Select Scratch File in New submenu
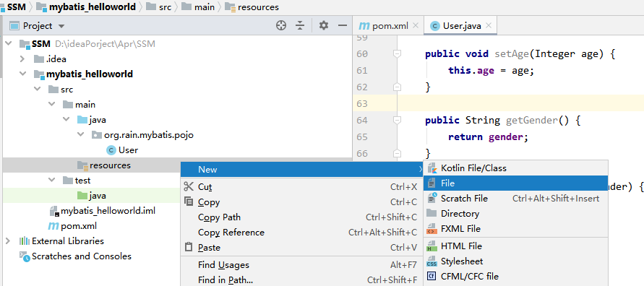This screenshot has height=286, width=644. point(516,198)
